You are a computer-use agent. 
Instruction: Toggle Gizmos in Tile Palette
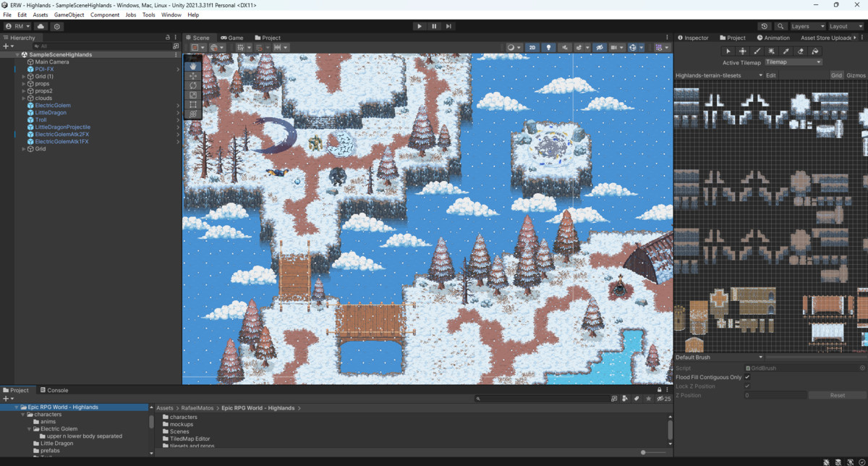856,75
